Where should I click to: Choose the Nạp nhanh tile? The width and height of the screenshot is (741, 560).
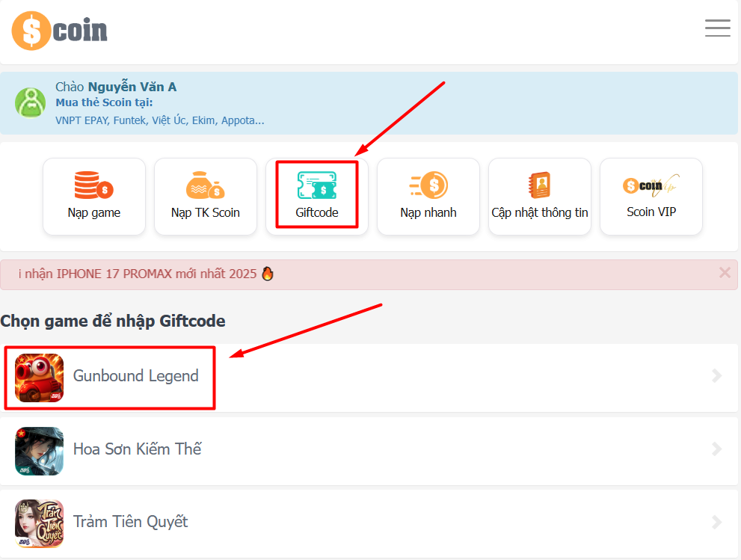428,196
